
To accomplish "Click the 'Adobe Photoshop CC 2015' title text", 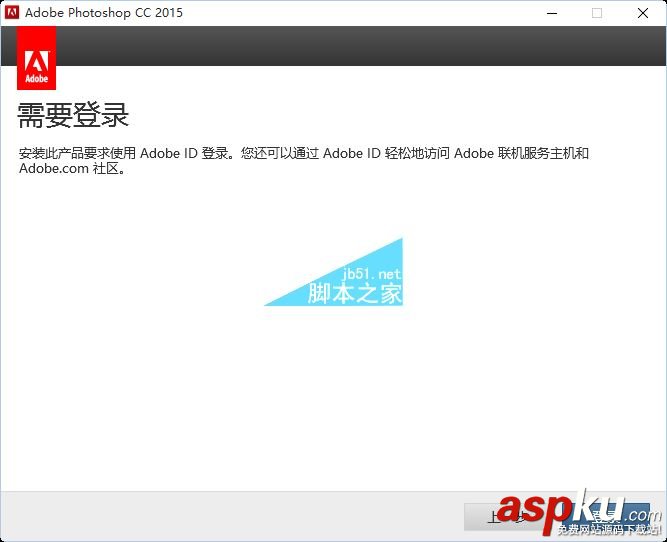I will (x=104, y=13).
